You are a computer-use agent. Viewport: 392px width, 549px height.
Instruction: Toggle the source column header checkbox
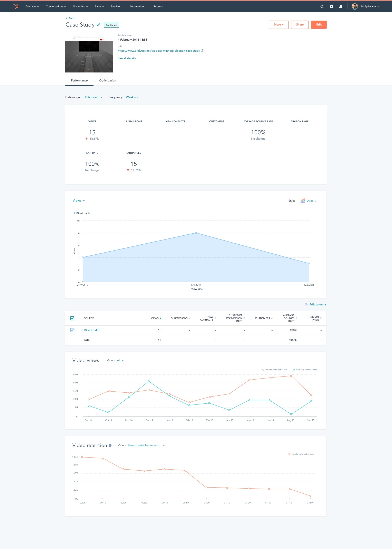pyautogui.click(x=72, y=318)
